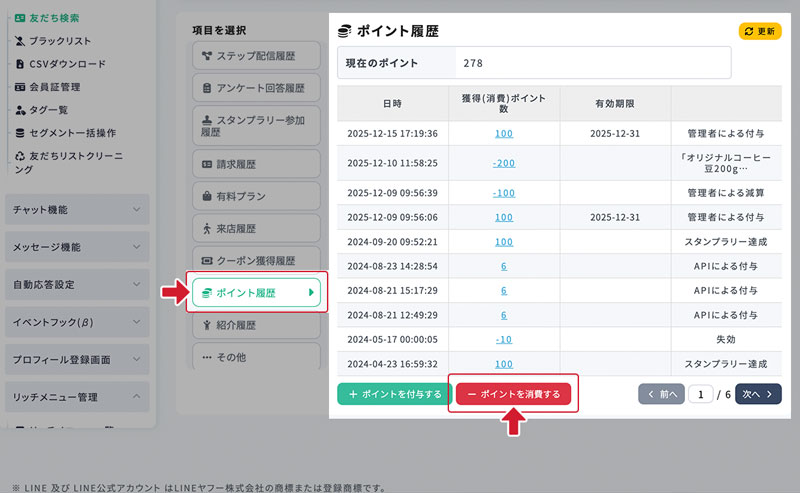Open the ステップ配信履歴 item

(x=256, y=55)
